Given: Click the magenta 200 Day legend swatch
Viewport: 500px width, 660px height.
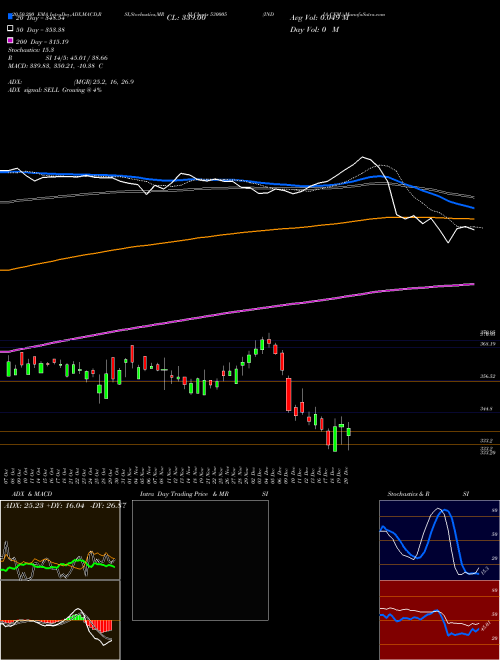Looking at the screenshot, I should (x=11, y=40).
